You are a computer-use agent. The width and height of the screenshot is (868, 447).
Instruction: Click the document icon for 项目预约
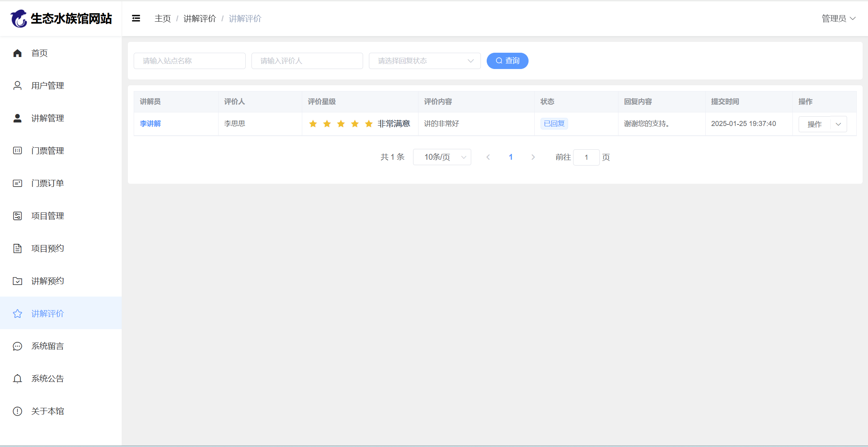click(17, 249)
